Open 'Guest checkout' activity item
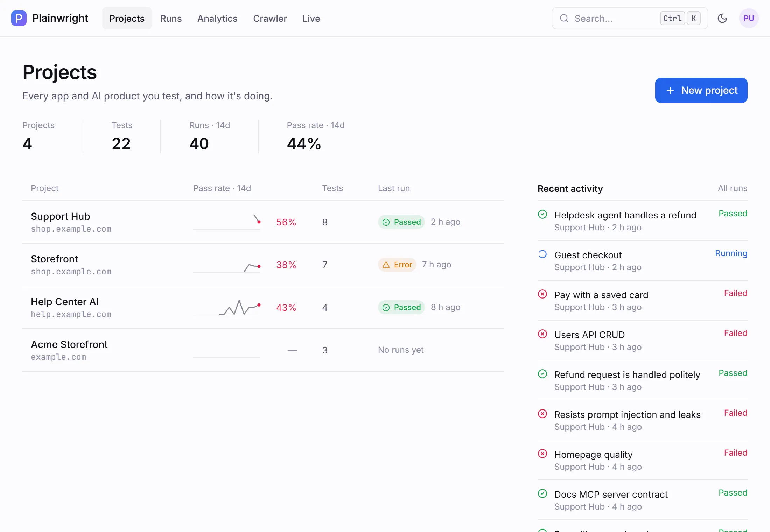 642,260
